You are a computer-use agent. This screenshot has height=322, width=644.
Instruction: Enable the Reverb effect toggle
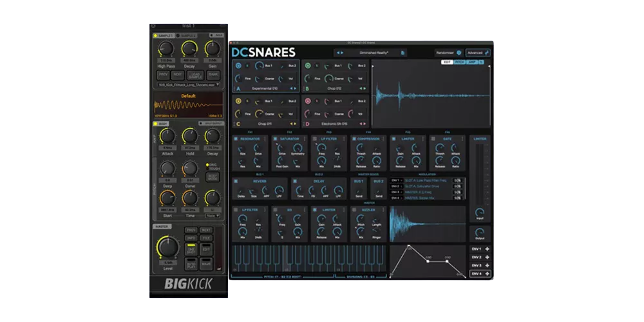(236, 181)
